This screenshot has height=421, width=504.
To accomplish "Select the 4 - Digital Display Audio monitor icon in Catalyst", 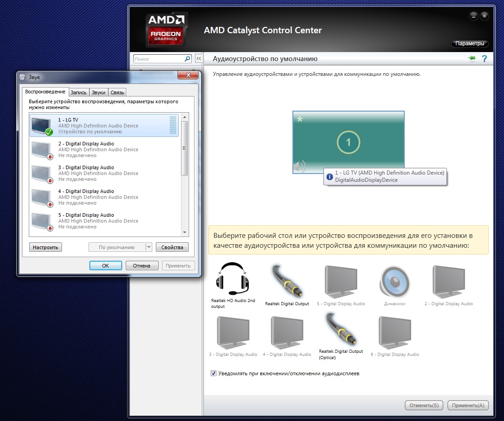I will tap(287, 333).
